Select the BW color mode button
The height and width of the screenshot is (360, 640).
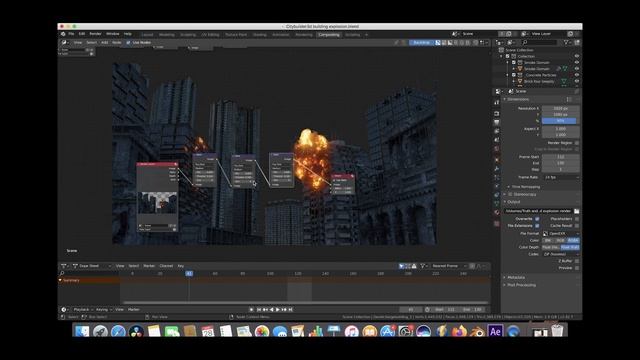pyautogui.click(x=548, y=240)
